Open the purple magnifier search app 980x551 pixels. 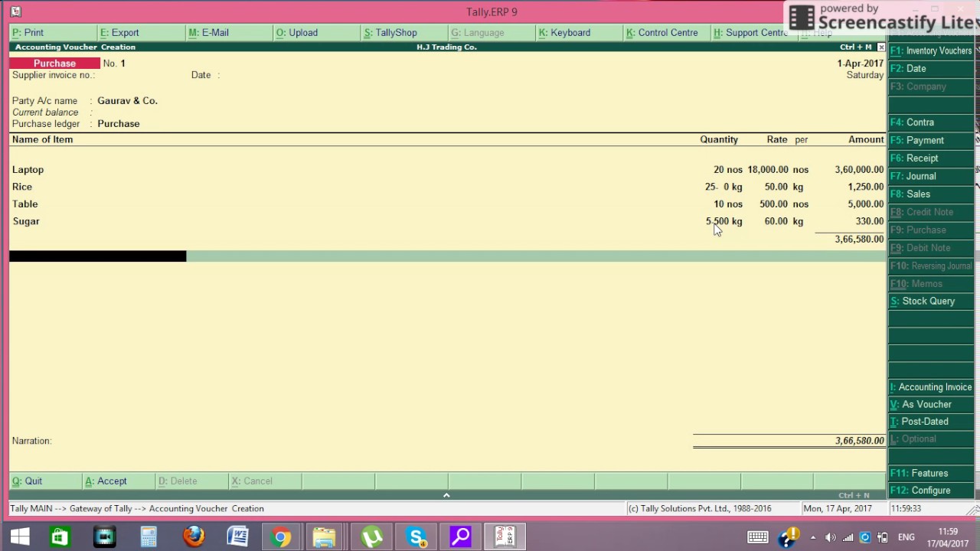click(x=461, y=537)
